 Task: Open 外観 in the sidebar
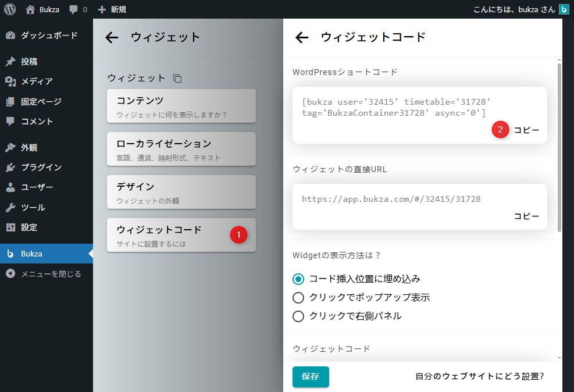[47, 147]
